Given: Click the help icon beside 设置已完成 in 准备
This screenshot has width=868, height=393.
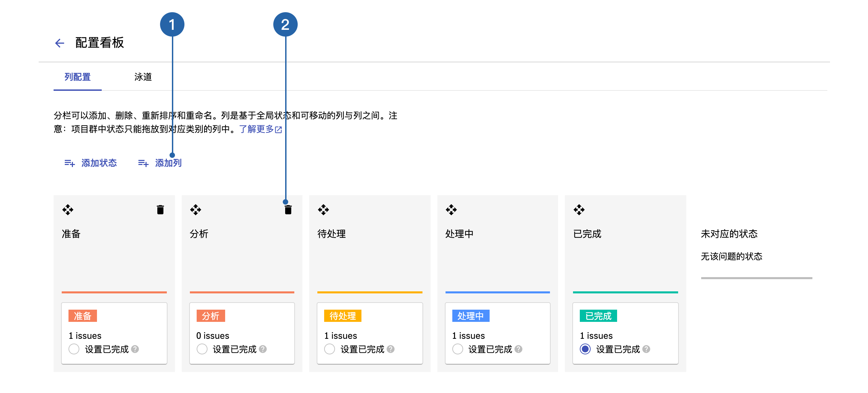Looking at the screenshot, I should tap(135, 349).
